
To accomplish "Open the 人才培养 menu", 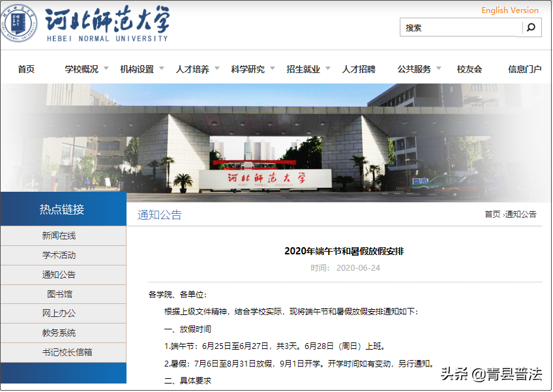I will pyautogui.click(x=192, y=69).
